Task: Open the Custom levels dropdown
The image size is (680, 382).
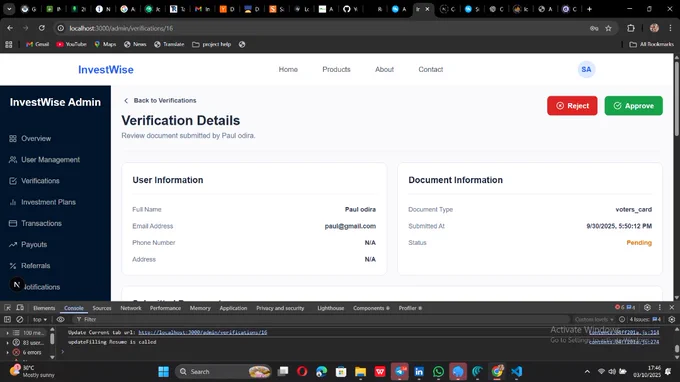Action: 594,320
